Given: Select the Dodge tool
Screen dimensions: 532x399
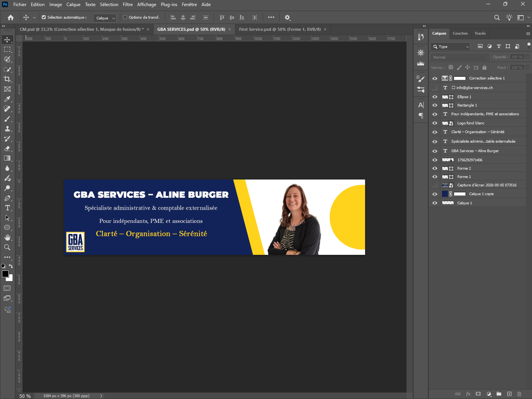Looking at the screenshot, I should [7, 188].
